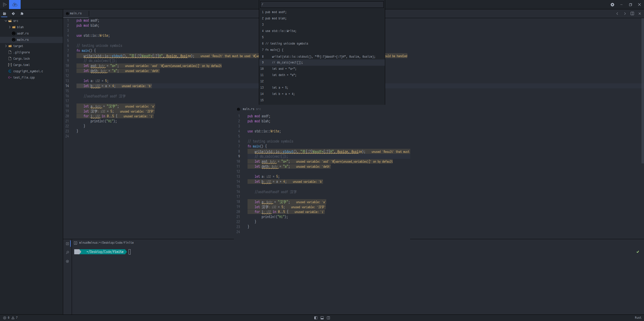Navigate back with the left arrow
This screenshot has height=321, width=644.
click(617, 14)
